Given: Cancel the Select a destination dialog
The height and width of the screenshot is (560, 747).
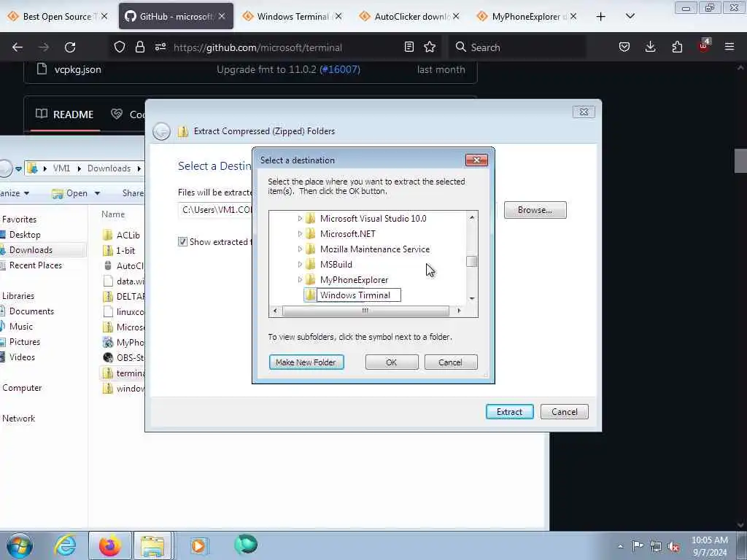Looking at the screenshot, I should [x=450, y=362].
